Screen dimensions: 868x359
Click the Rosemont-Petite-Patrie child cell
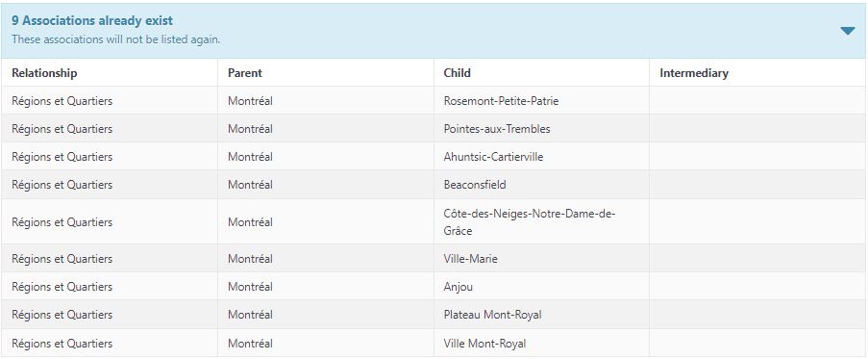541,101
